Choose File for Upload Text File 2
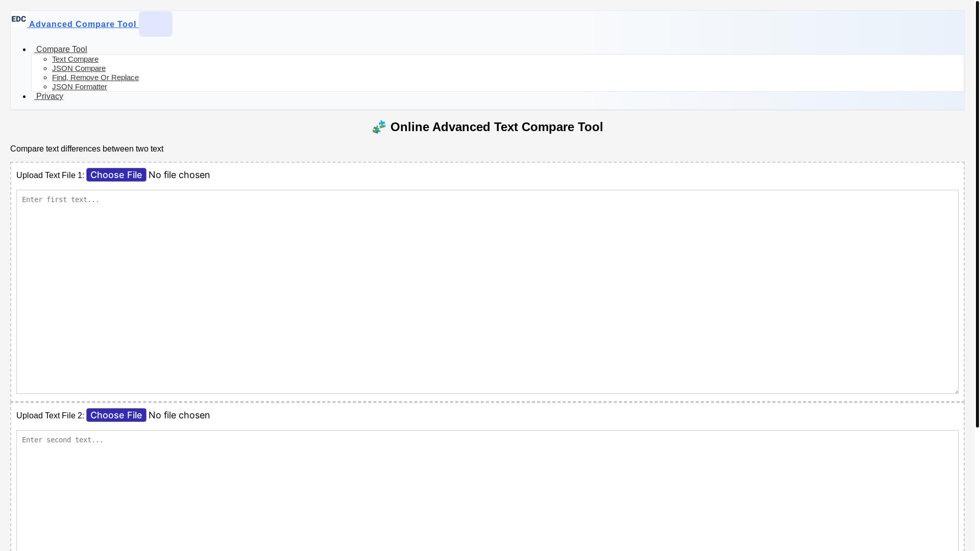 [116, 415]
